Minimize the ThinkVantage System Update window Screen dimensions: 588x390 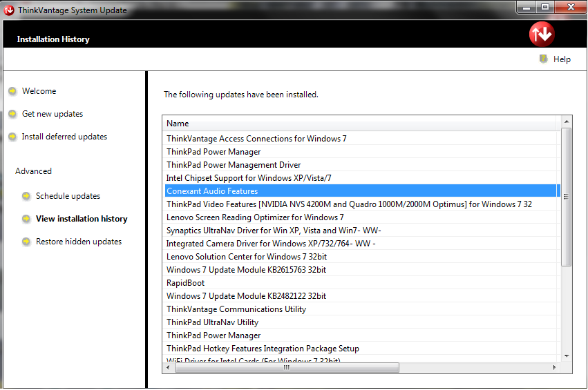point(527,8)
